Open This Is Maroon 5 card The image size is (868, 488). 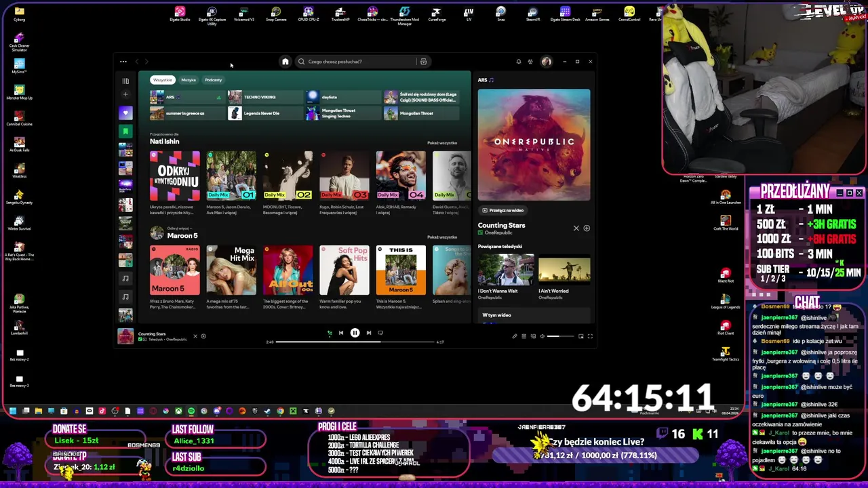coord(401,270)
